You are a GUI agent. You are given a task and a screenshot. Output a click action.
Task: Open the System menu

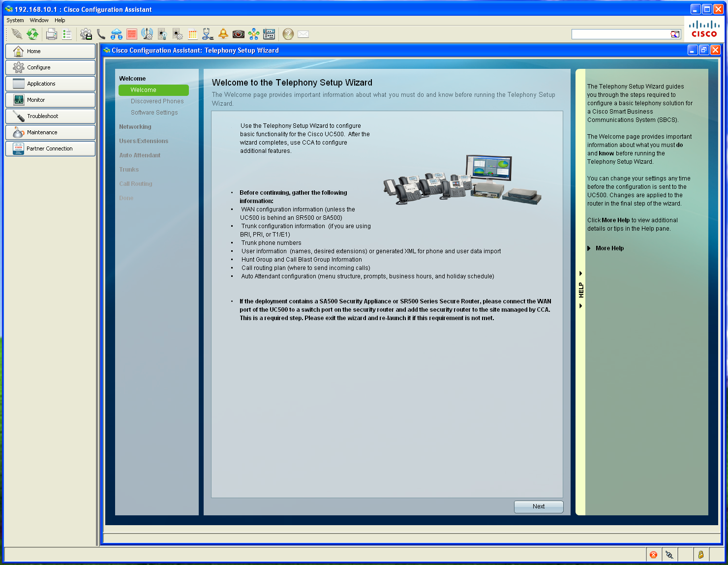[x=15, y=20]
